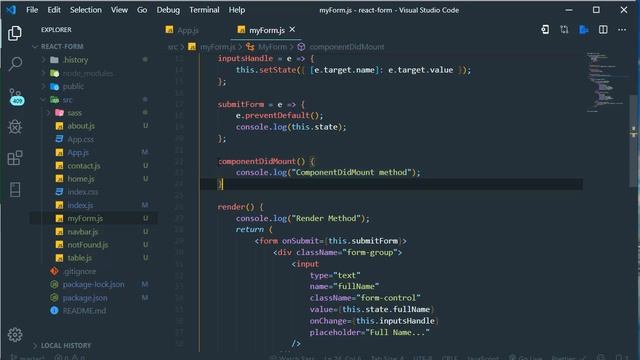Expand the sass folder chevron

coord(49,113)
